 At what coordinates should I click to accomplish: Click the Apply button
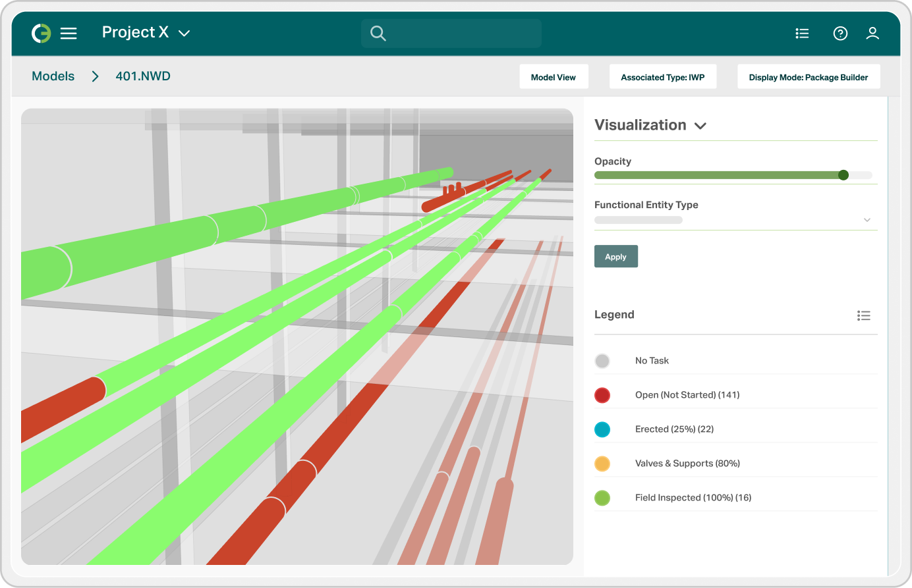coord(615,256)
